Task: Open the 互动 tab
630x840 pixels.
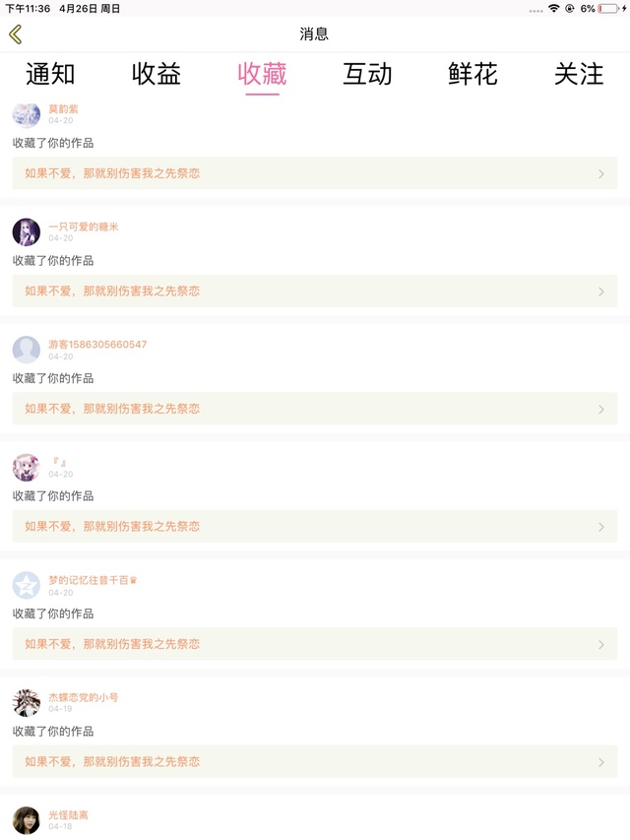Action: point(367,74)
